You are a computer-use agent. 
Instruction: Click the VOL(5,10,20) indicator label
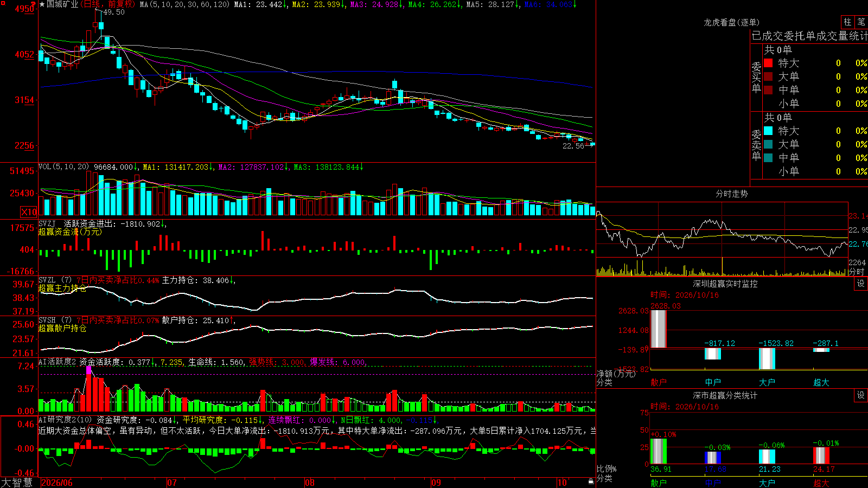64,167
